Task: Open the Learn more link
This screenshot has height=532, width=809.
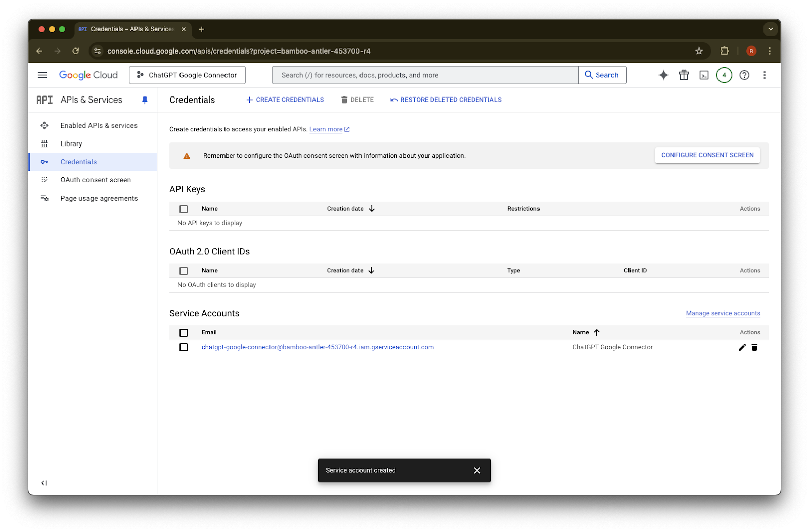Action: click(330, 129)
